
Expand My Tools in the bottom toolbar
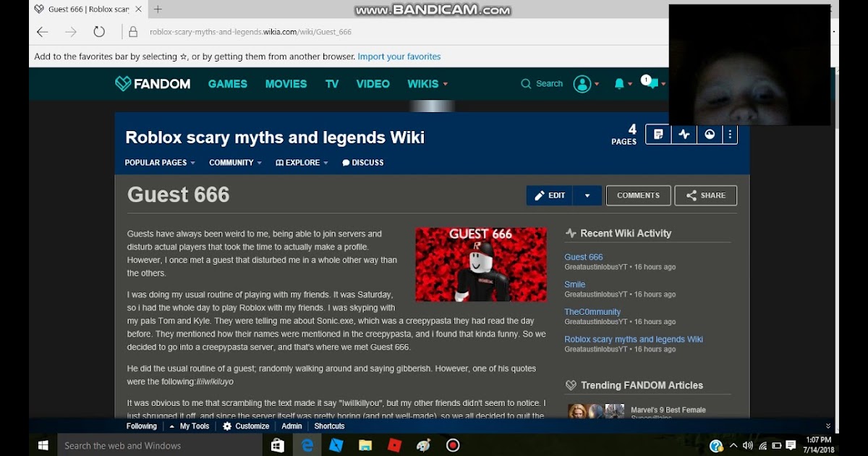click(x=190, y=426)
